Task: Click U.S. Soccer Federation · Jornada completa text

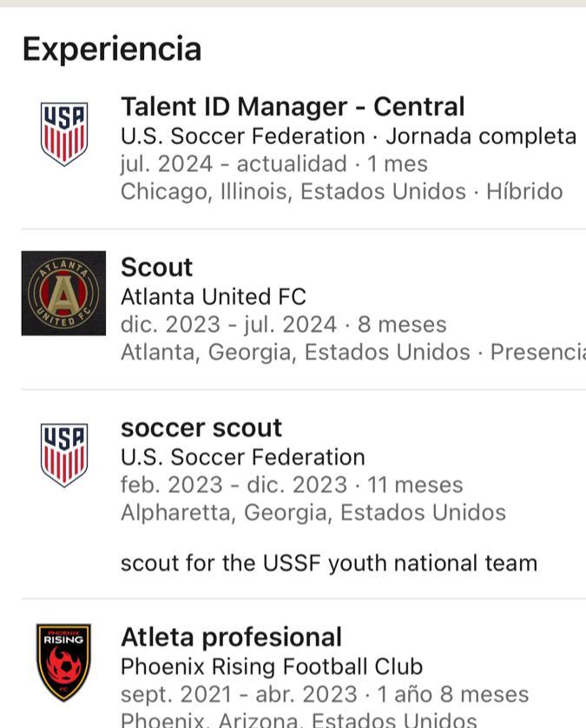Action: (x=348, y=136)
